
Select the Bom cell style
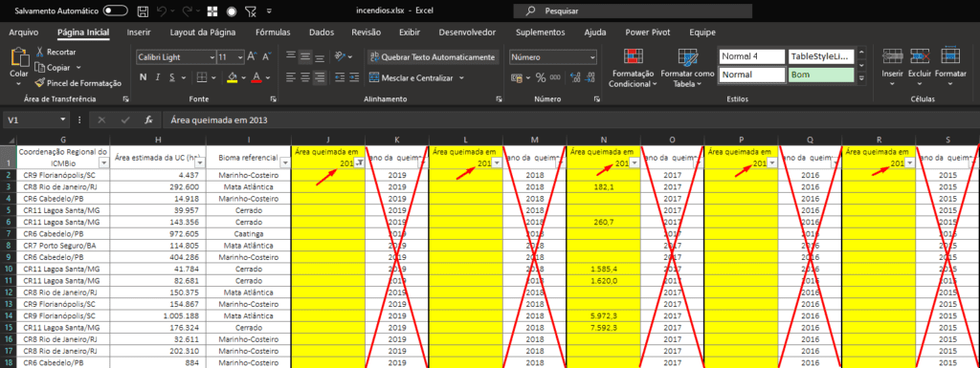(820, 75)
